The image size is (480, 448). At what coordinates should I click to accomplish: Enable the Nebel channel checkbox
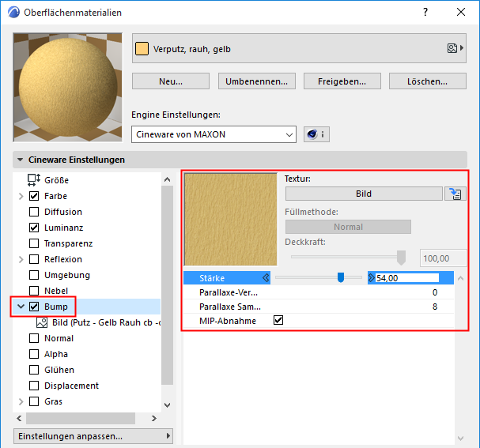(34, 291)
